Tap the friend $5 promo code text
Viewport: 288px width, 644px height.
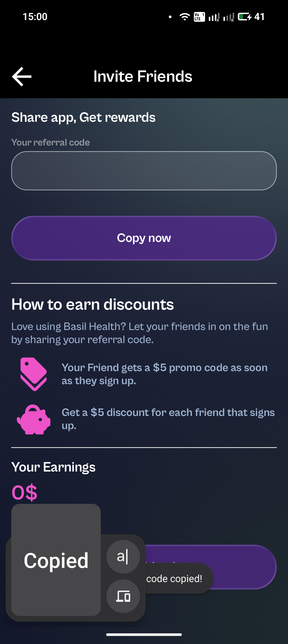(x=165, y=374)
